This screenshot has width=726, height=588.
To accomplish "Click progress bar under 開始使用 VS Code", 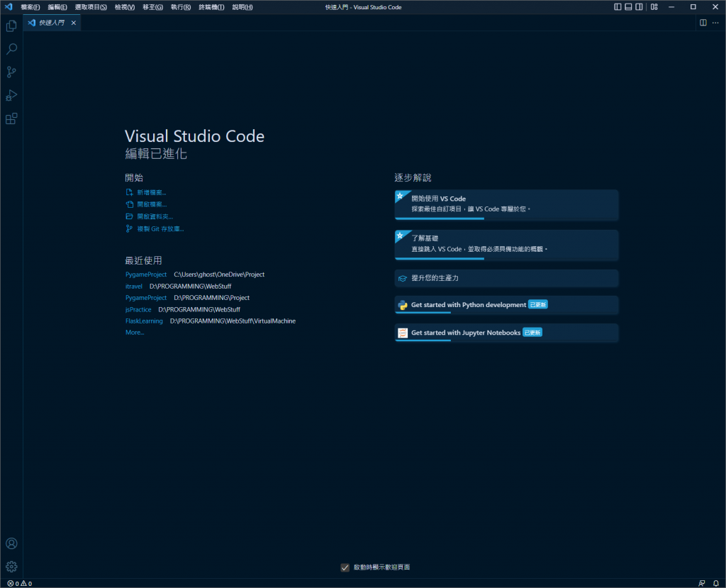I will [x=440, y=218].
